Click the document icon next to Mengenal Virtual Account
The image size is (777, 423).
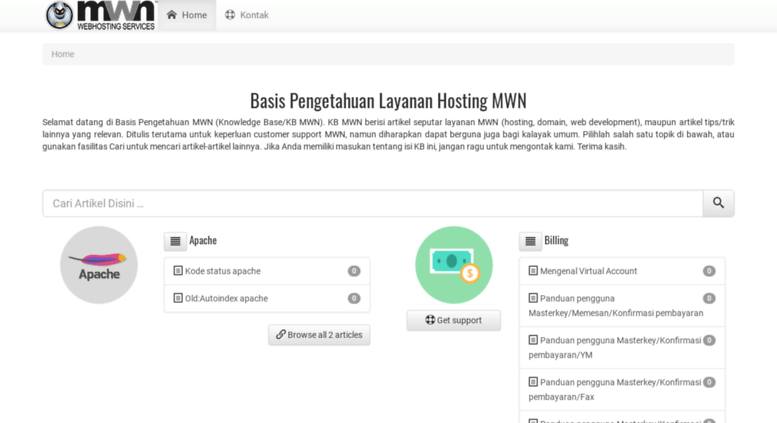[533, 270]
